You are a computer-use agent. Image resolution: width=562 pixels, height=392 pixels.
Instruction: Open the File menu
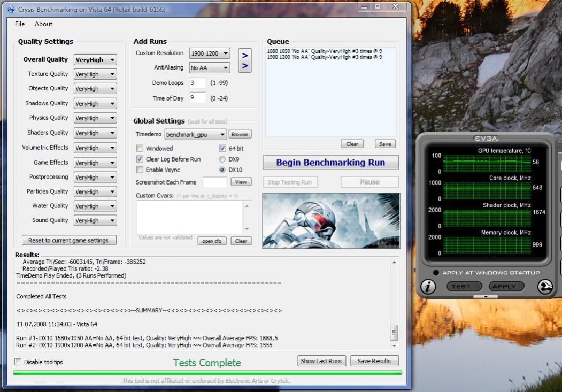[x=20, y=24]
